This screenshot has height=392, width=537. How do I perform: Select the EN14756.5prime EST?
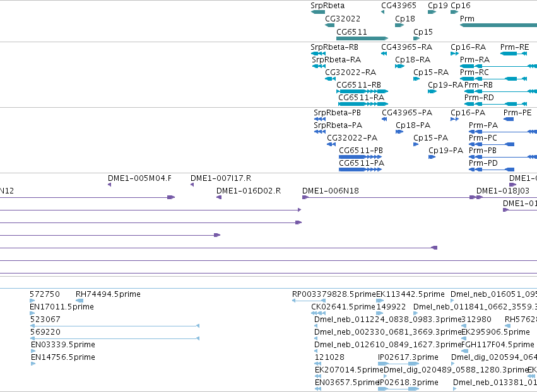coord(33,364)
